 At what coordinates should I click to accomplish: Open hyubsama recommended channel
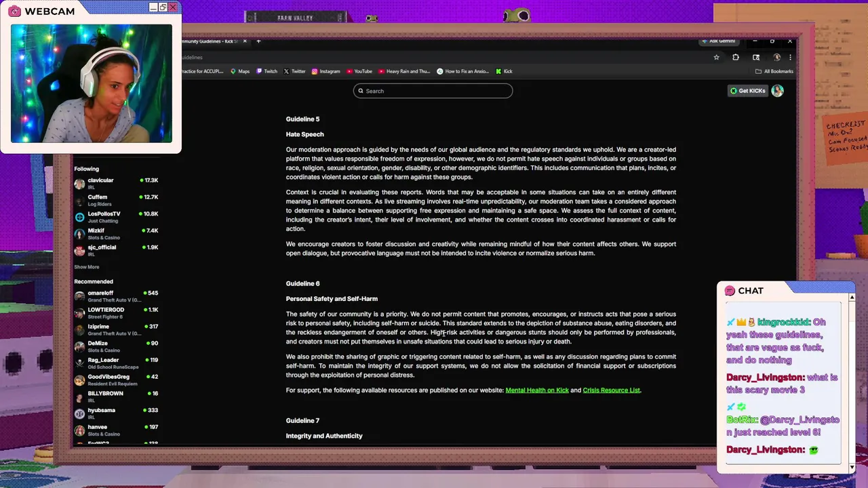pyautogui.click(x=116, y=413)
